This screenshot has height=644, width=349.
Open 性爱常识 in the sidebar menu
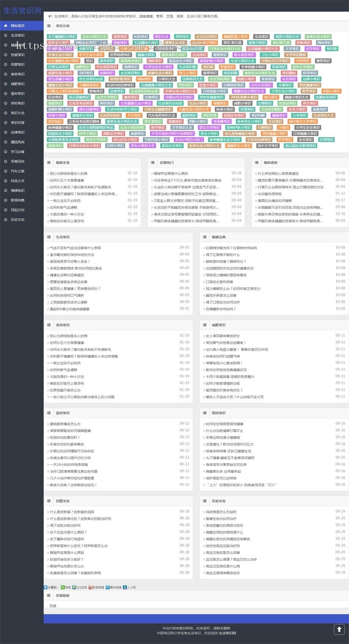click(x=18, y=55)
